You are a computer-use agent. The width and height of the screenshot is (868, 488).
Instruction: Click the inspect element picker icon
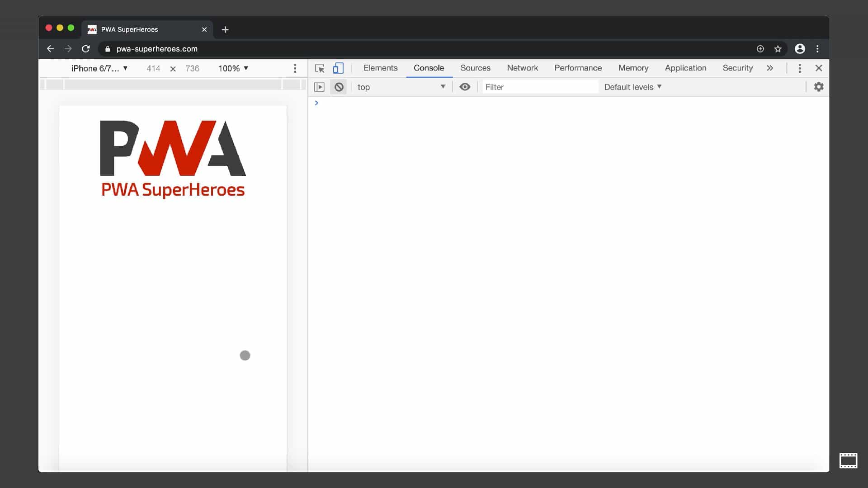[320, 68]
